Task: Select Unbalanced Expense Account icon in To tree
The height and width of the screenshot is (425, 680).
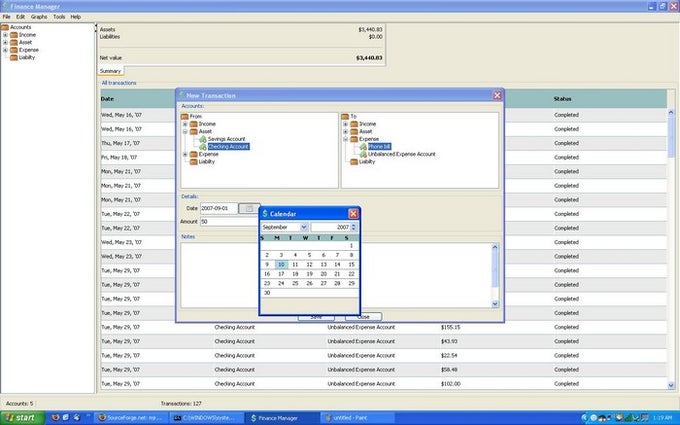Action: pos(363,154)
